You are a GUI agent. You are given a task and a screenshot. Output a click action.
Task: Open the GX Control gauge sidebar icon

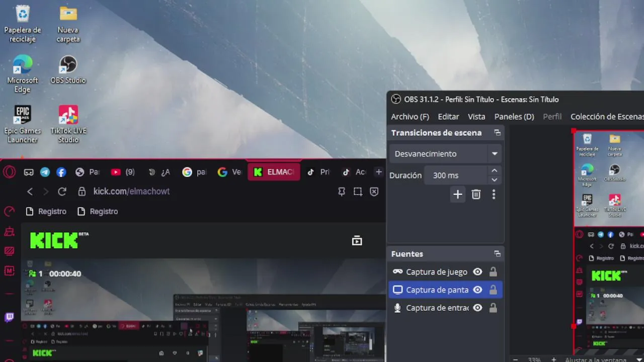tap(9, 212)
